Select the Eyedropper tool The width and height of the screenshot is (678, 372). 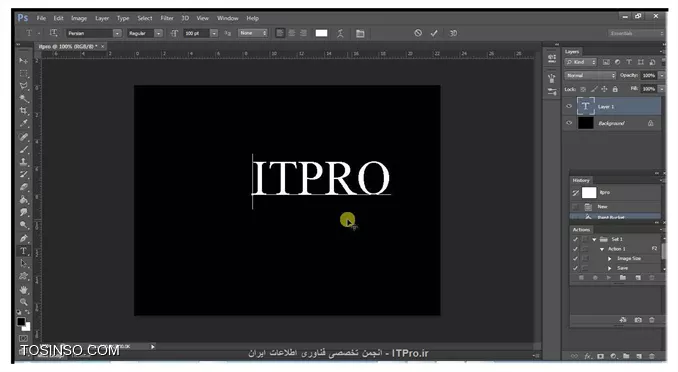pyautogui.click(x=23, y=124)
